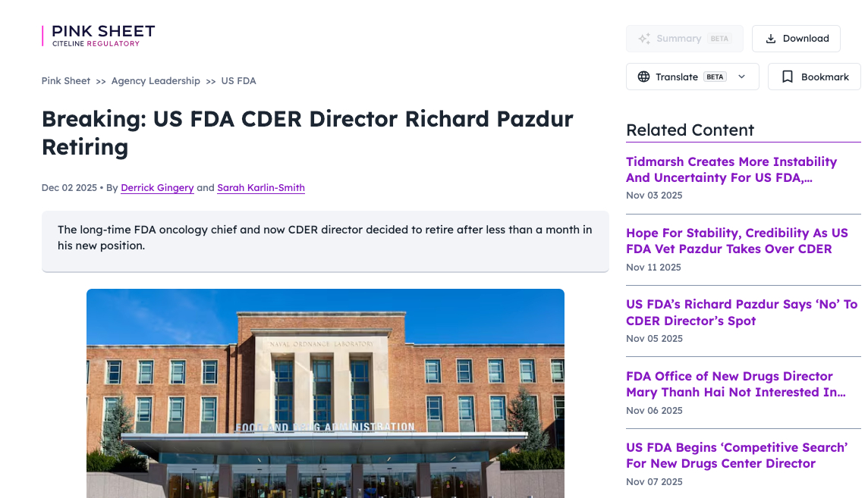Screen dimensions: 868x498
Task: Expand the Translate dropdown chevron
Action: [742, 77]
